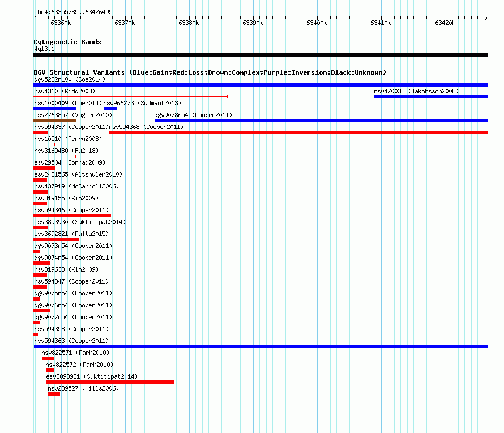This screenshot has width=504, height=433.
Task: Select nsv3169480 (Fu2018) label
Action: (66, 151)
